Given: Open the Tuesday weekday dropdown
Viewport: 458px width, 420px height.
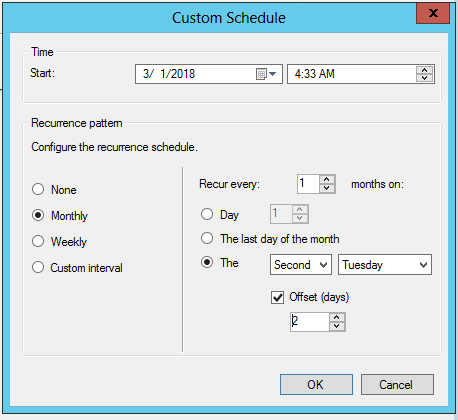Looking at the screenshot, I should click(x=385, y=265).
